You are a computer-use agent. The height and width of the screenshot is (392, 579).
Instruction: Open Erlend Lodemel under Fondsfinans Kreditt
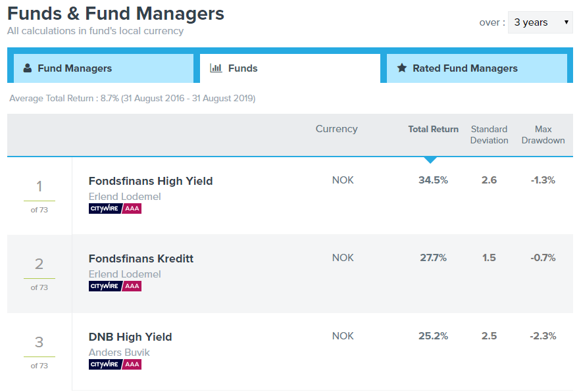[x=125, y=274]
